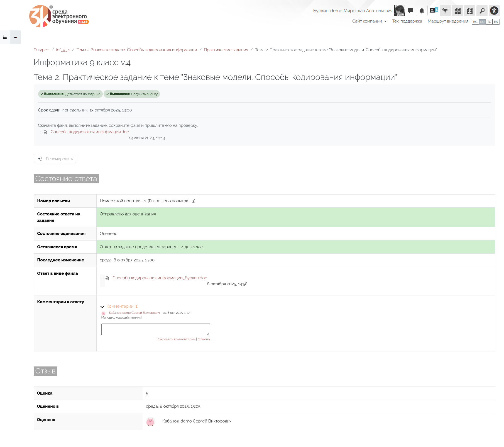Viewport: 504px width, 447px height.
Task: Click the Резюмировать button
Action: [x=55, y=159]
